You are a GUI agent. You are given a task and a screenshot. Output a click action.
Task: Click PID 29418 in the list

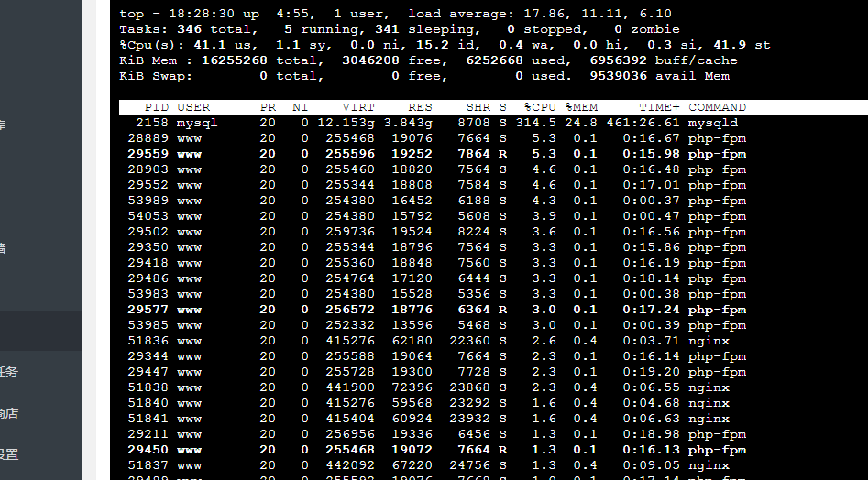148,263
